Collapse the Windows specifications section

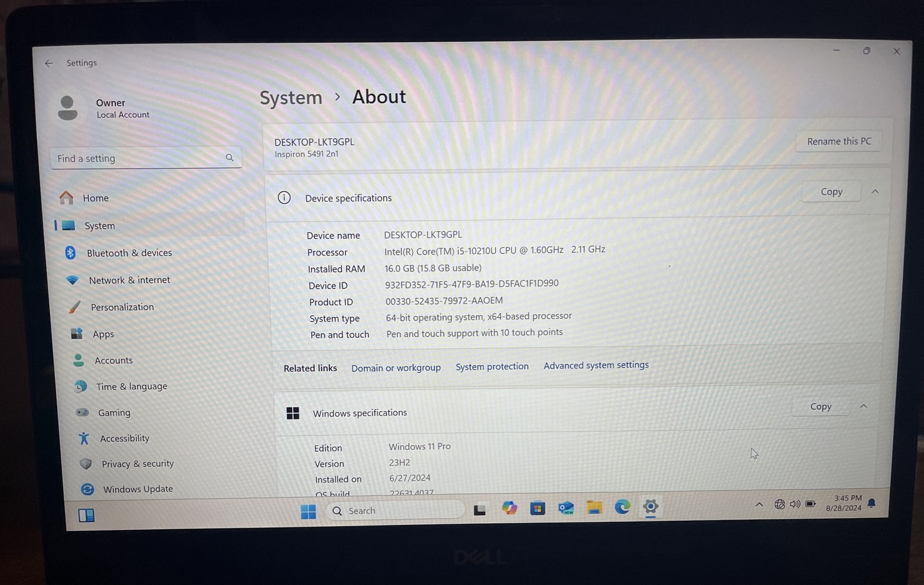point(864,406)
